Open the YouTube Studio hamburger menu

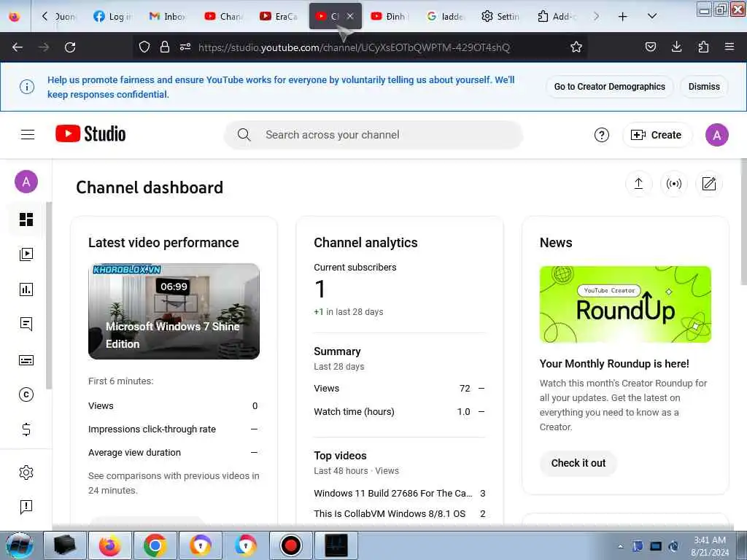(28, 135)
